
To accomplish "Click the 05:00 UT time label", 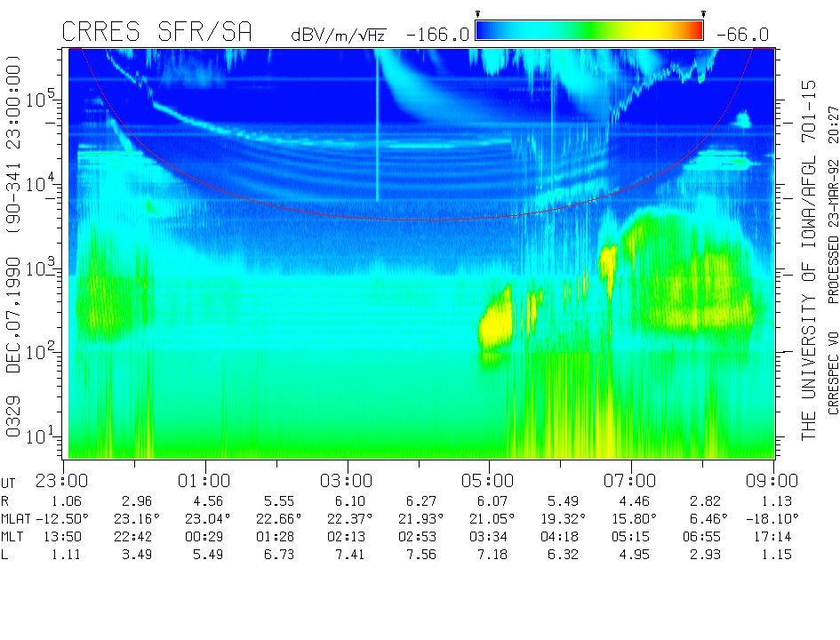I will click(x=489, y=480).
